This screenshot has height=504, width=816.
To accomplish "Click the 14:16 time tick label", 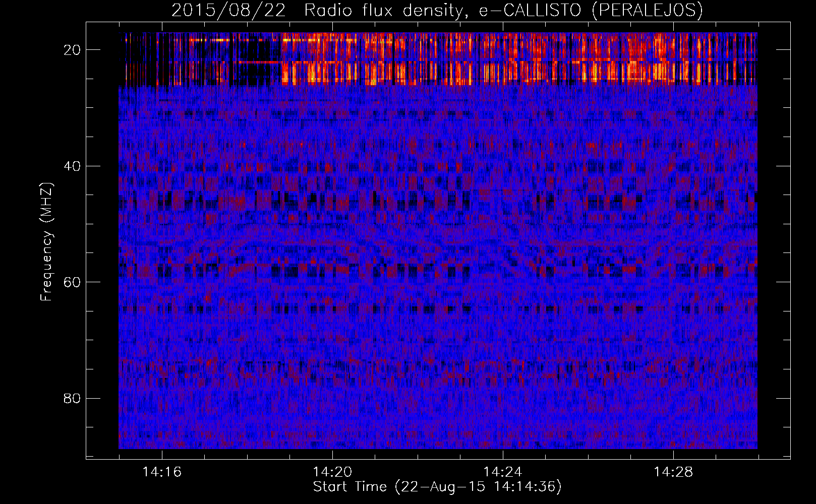I will (162, 472).
